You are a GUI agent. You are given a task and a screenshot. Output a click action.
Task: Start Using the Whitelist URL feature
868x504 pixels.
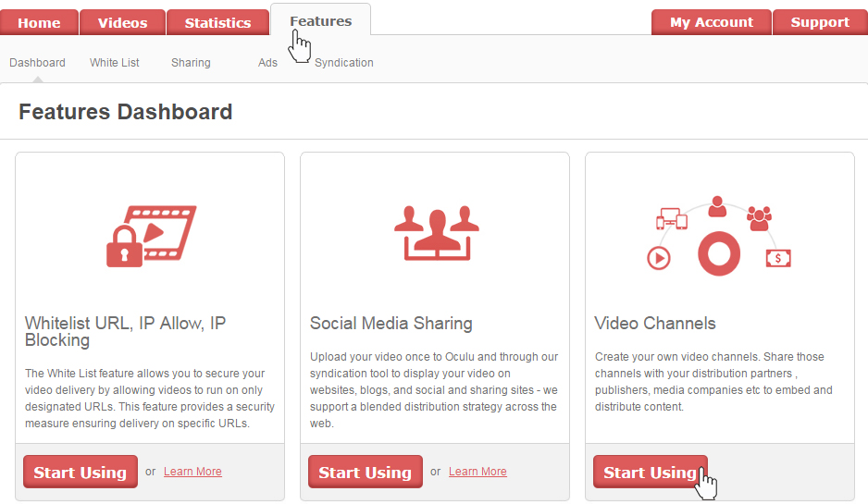pos(81,472)
